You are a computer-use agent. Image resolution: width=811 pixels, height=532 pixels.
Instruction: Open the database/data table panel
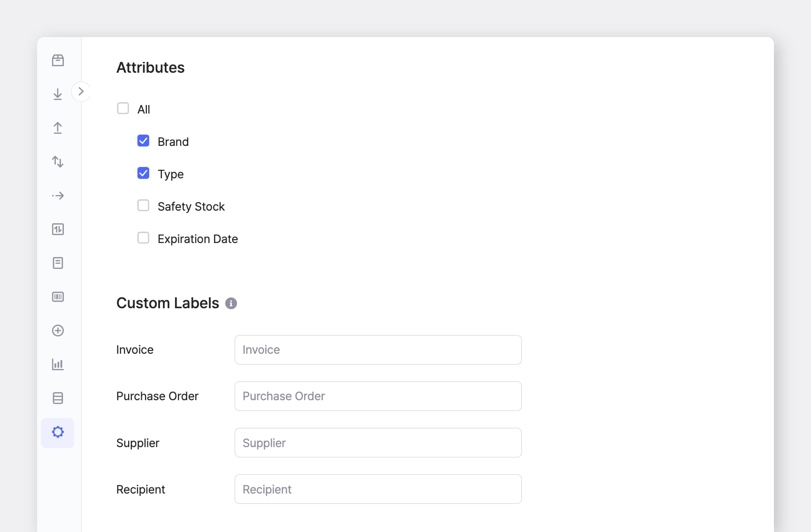[58, 398]
